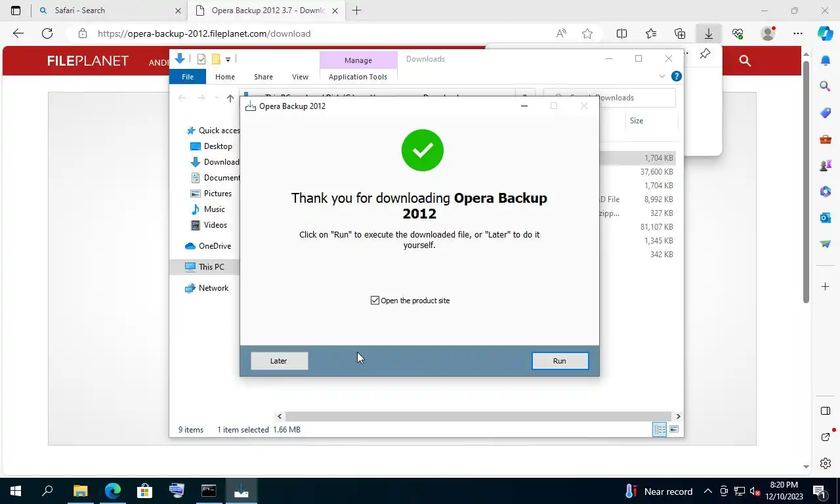Click the horizontal scrollbar in File Explorer

(478, 416)
